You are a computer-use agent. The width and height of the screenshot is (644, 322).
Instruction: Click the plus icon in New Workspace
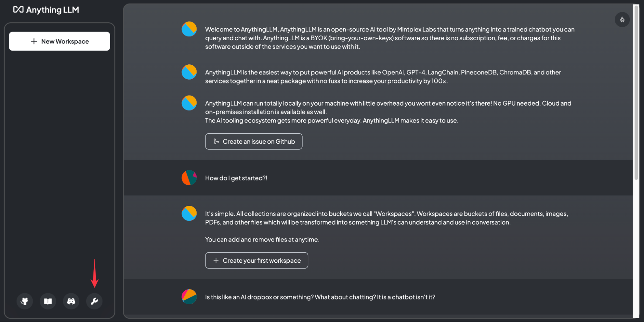(x=34, y=41)
